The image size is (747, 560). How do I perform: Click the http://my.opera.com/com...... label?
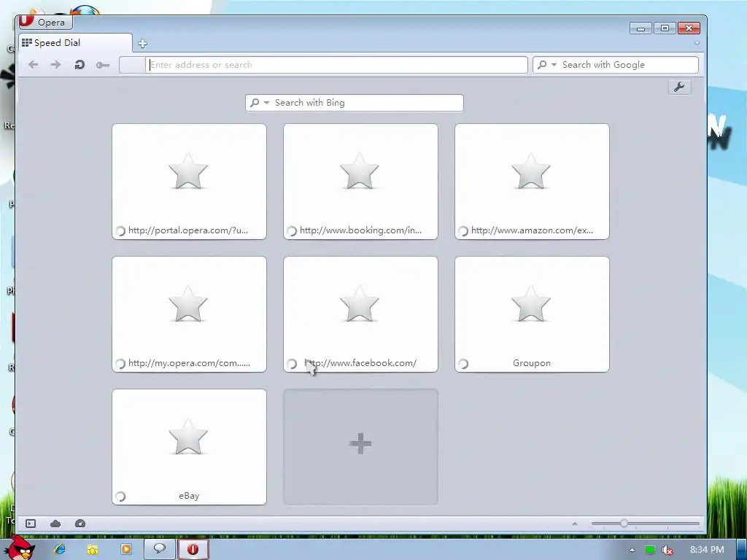point(189,363)
